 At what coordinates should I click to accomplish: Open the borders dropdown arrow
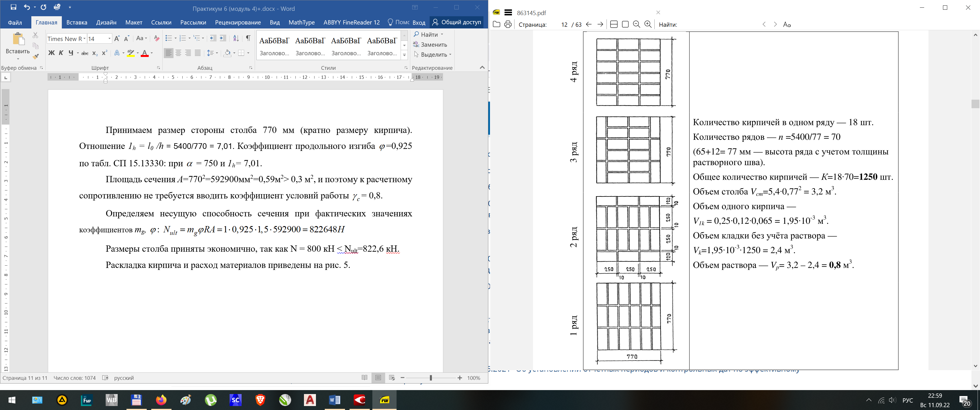(248, 53)
